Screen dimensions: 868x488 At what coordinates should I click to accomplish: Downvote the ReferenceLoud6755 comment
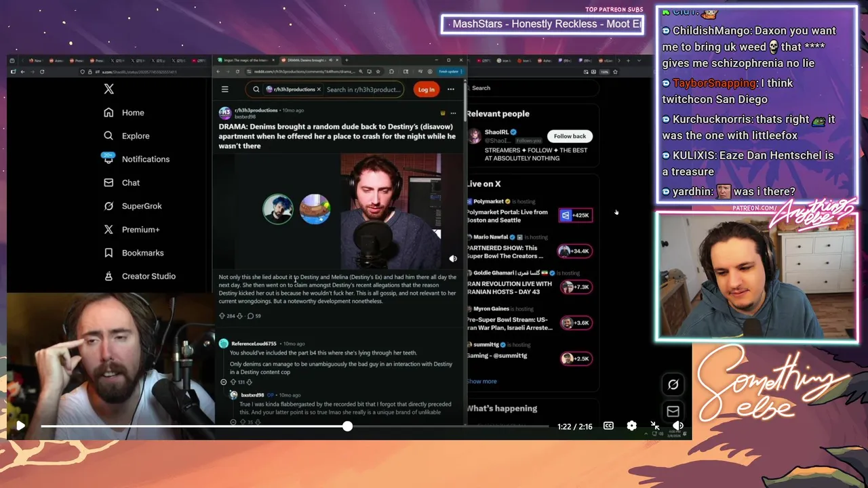[249, 382]
